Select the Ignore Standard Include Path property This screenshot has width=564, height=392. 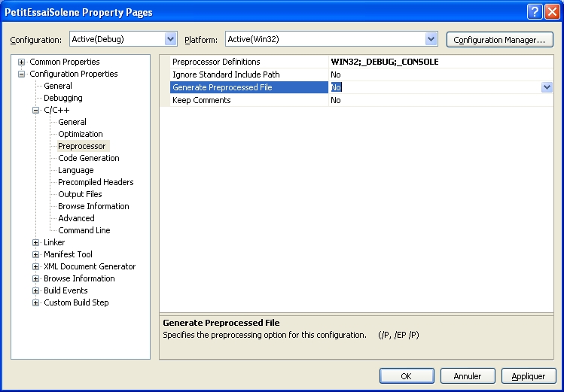[249, 74]
